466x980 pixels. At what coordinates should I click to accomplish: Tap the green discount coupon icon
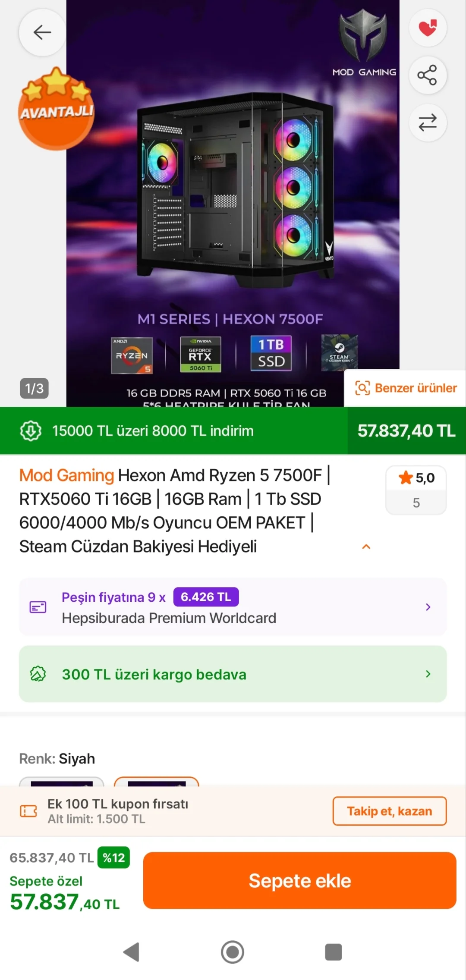tap(31, 430)
